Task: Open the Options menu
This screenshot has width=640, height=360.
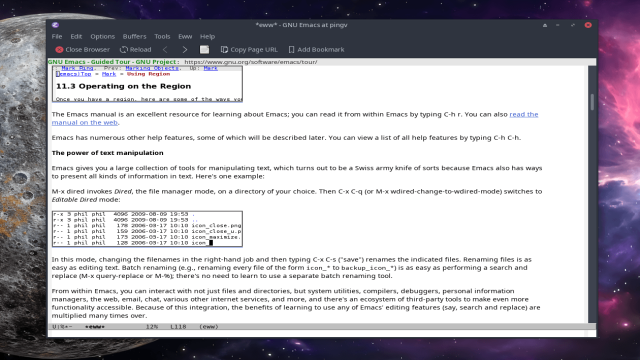Action: (x=102, y=36)
